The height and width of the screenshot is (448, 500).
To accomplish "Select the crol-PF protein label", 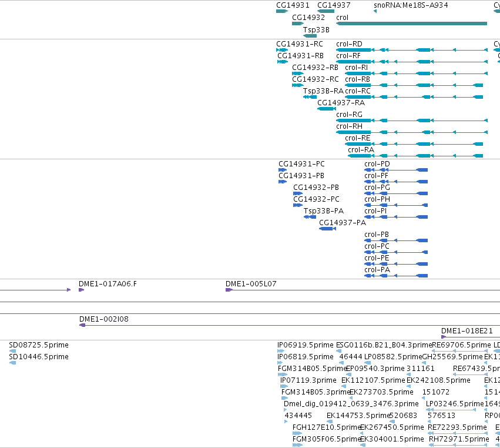I will (376, 176).
